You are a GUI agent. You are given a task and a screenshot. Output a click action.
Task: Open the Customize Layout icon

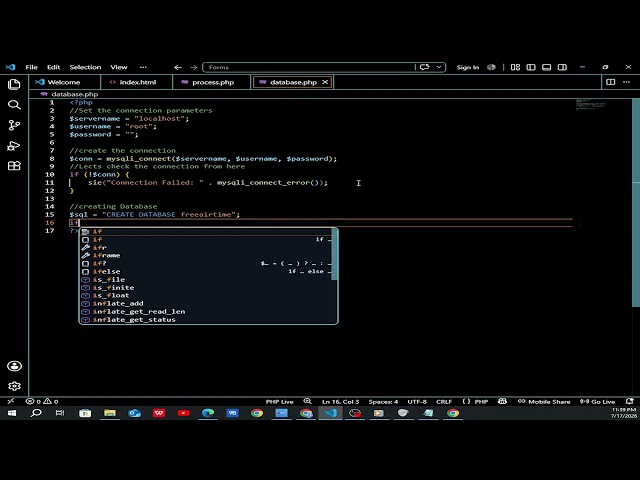(x=515, y=67)
